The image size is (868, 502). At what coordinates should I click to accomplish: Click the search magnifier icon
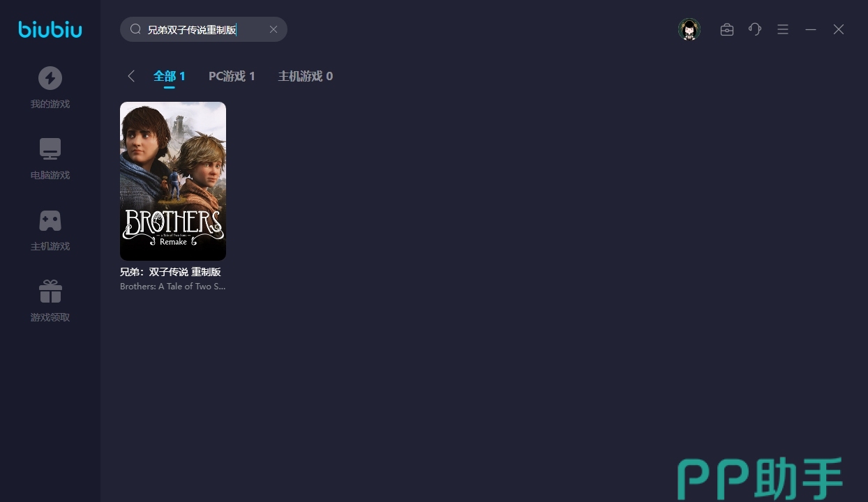coord(136,29)
